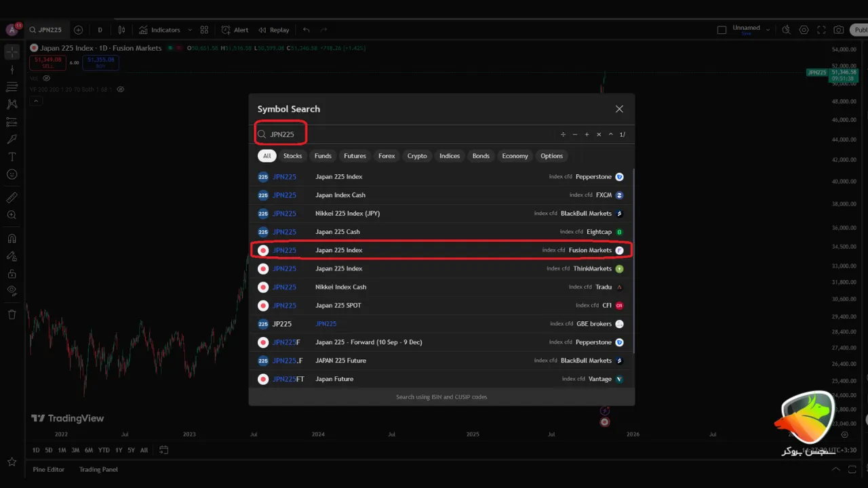The image size is (868, 488).
Task: Open the layout grid icon beside Indicators
Action: coord(204,30)
